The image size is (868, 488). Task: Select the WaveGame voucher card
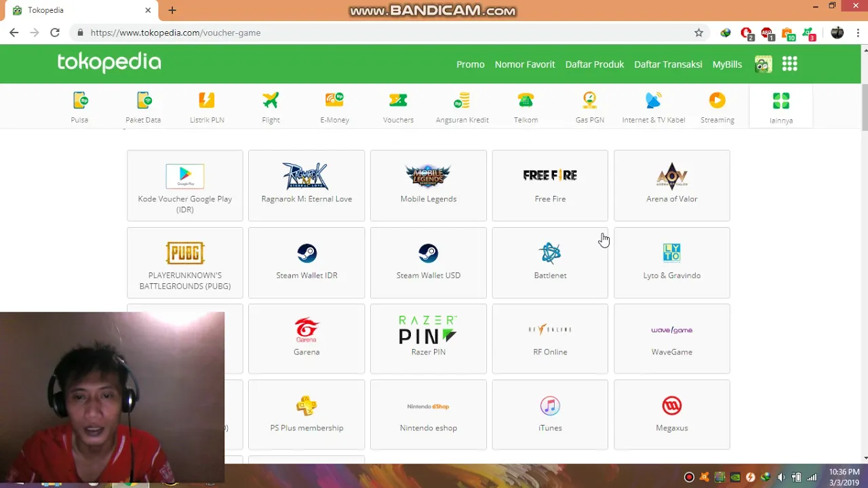672,339
